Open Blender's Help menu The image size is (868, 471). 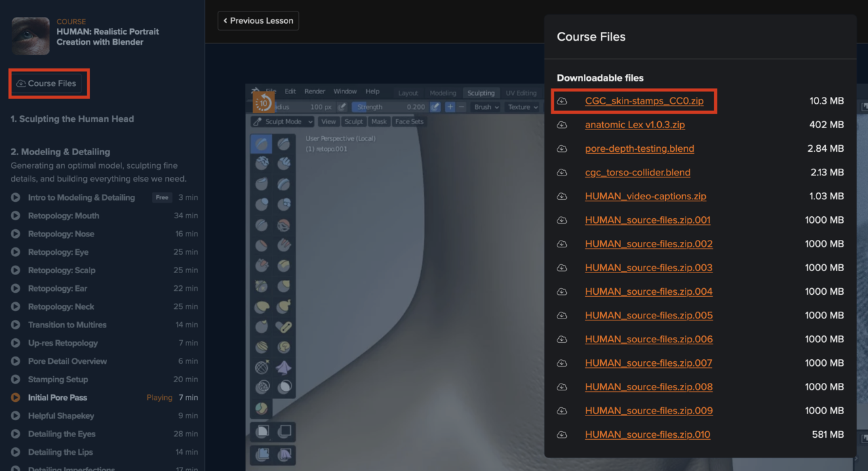pyautogui.click(x=372, y=91)
